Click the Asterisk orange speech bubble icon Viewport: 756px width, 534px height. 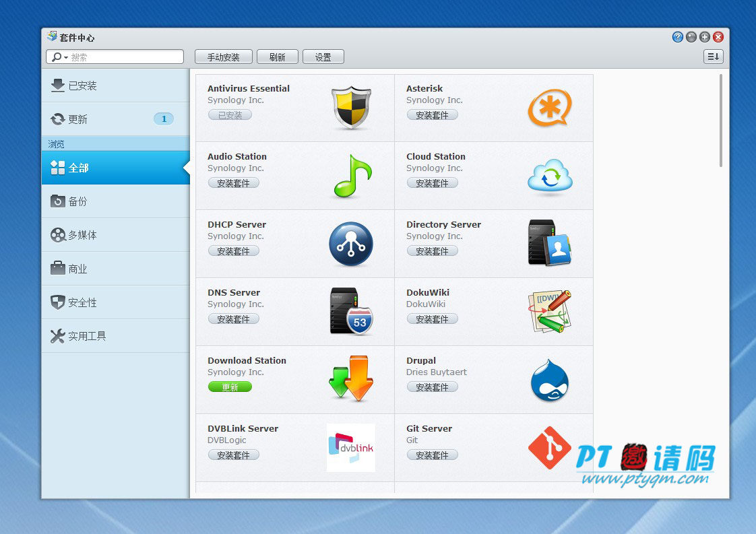550,108
